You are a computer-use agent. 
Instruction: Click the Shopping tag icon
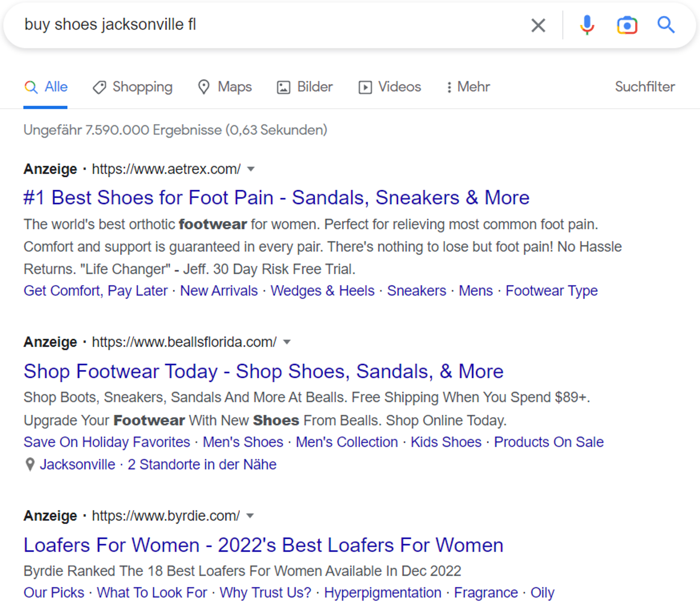tap(99, 87)
